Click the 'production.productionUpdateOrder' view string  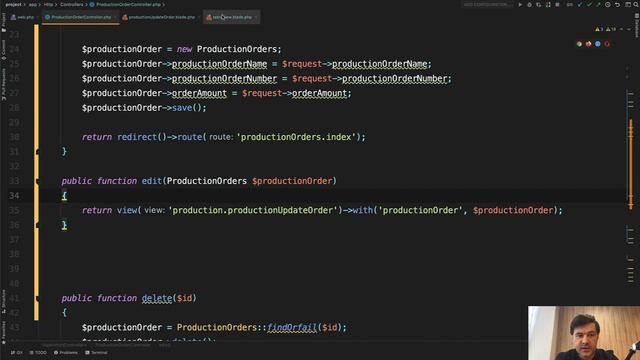253,210
